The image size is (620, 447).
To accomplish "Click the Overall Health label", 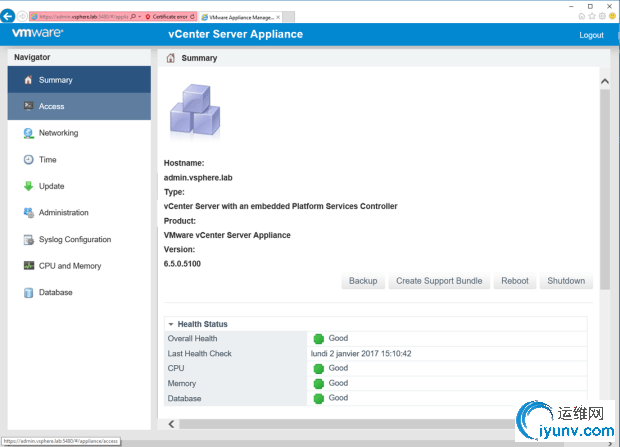I will tap(193, 339).
